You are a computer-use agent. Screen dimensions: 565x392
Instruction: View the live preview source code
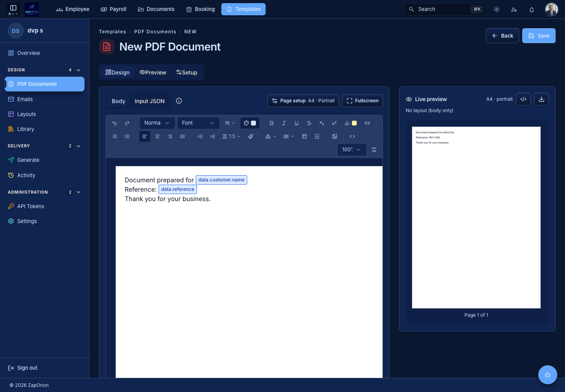point(523,99)
